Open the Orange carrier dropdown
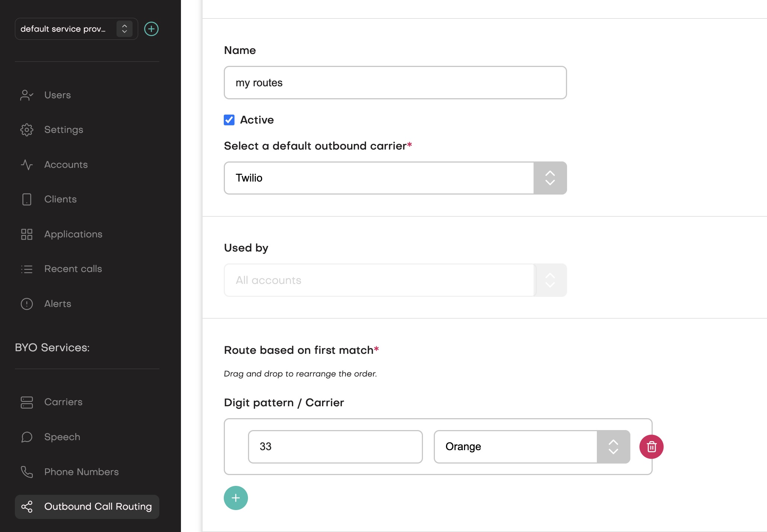Viewport: 767px width, 532px height. (613, 447)
